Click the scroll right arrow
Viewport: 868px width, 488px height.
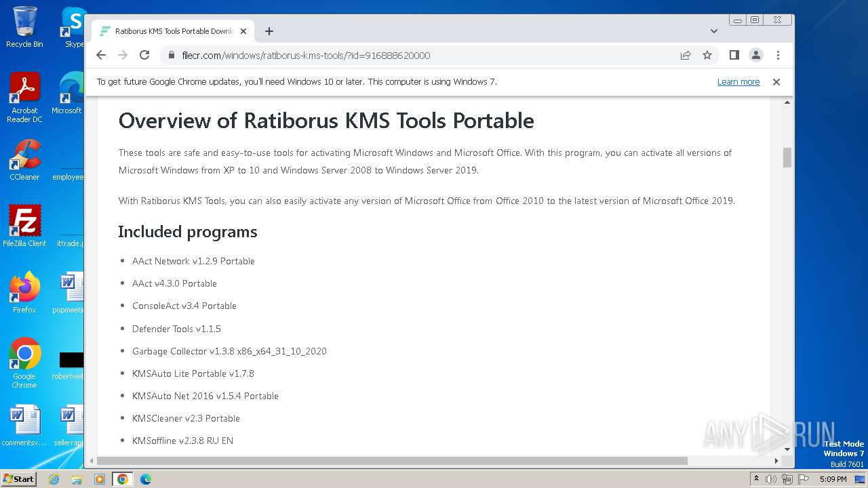point(776,461)
